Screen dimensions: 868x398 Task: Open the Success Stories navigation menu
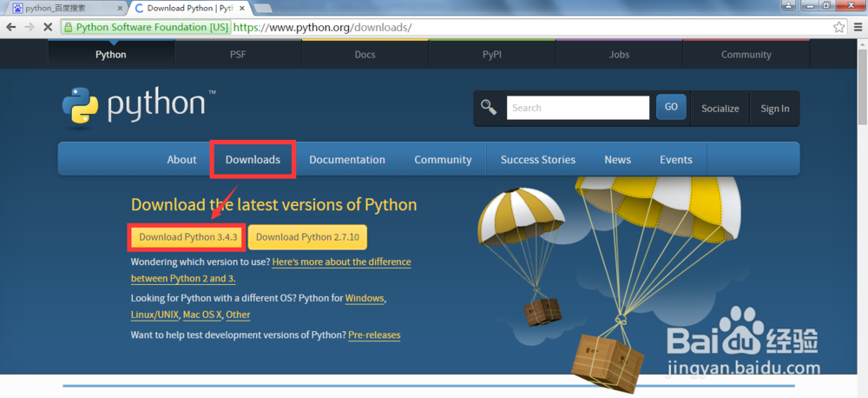click(538, 160)
